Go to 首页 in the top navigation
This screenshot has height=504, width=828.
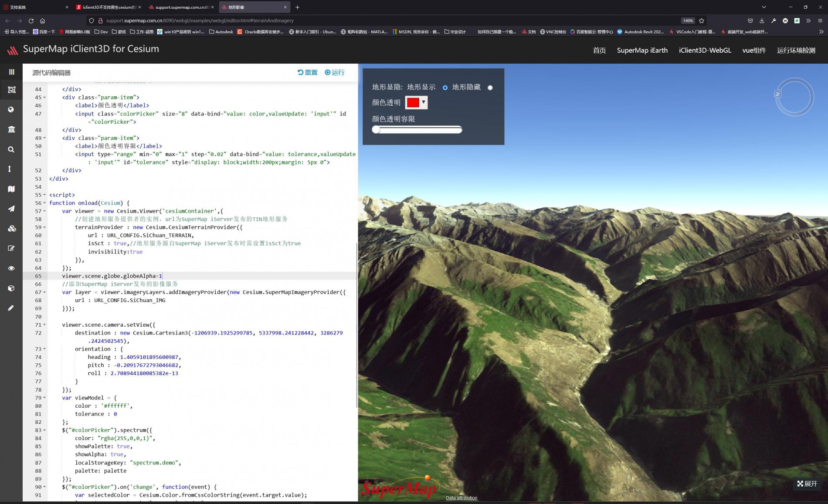[599, 51]
